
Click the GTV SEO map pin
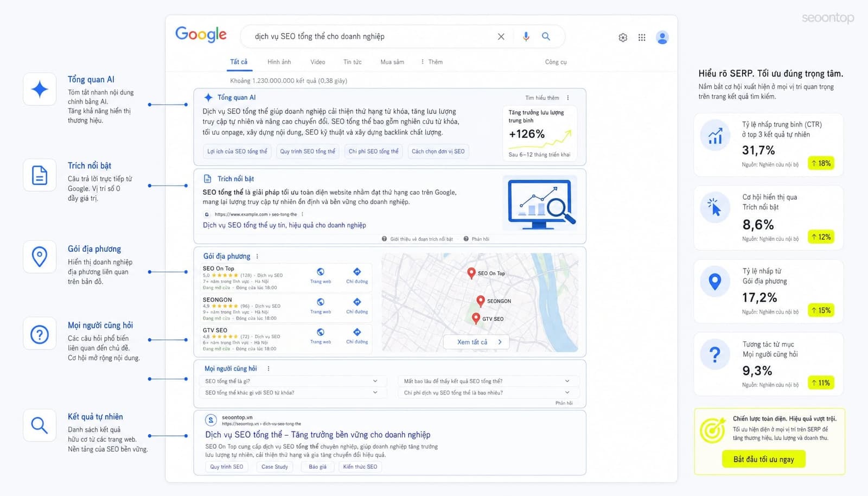[476, 319]
